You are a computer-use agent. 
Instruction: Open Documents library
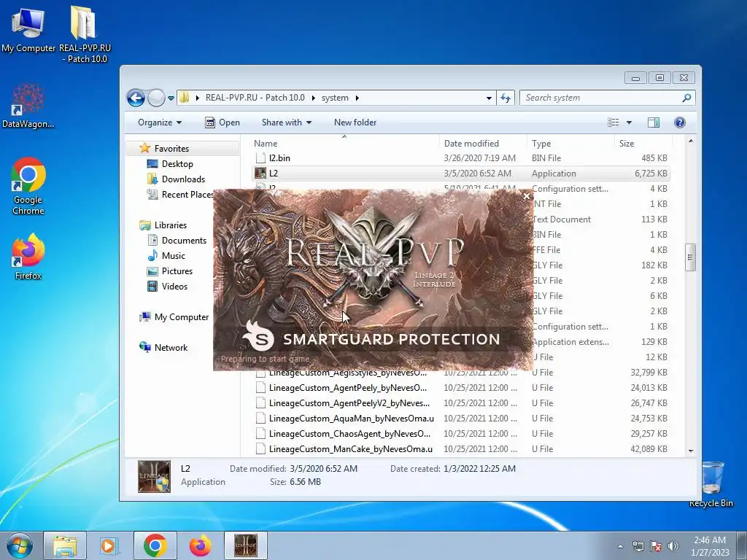click(177, 241)
